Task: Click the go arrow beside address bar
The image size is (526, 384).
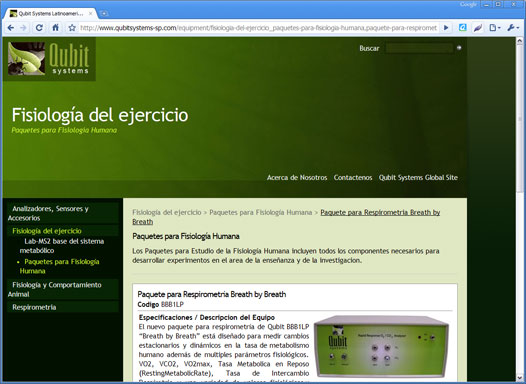Action: [x=446, y=28]
